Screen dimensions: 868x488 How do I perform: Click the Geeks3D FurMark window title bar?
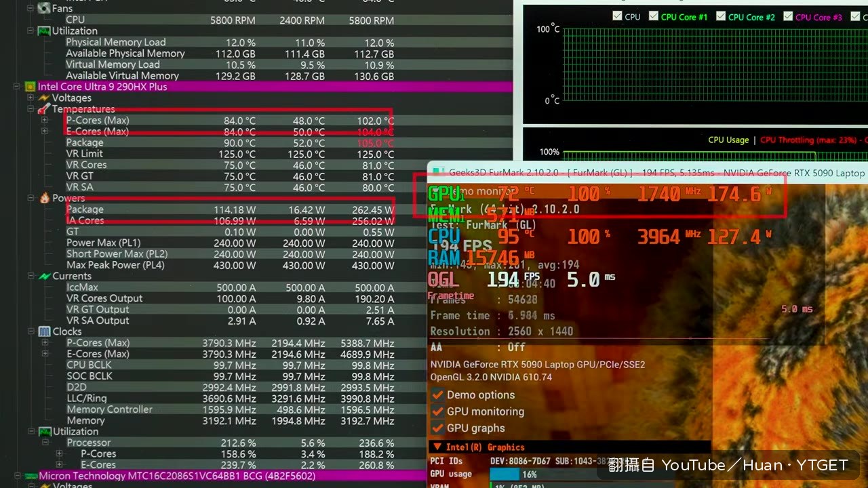[648, 173]
